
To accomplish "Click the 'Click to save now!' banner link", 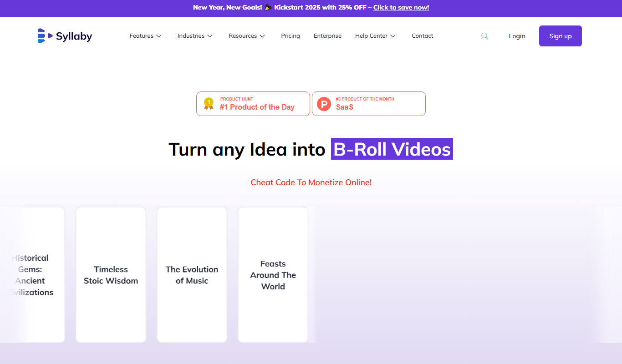I will point(401,7).
